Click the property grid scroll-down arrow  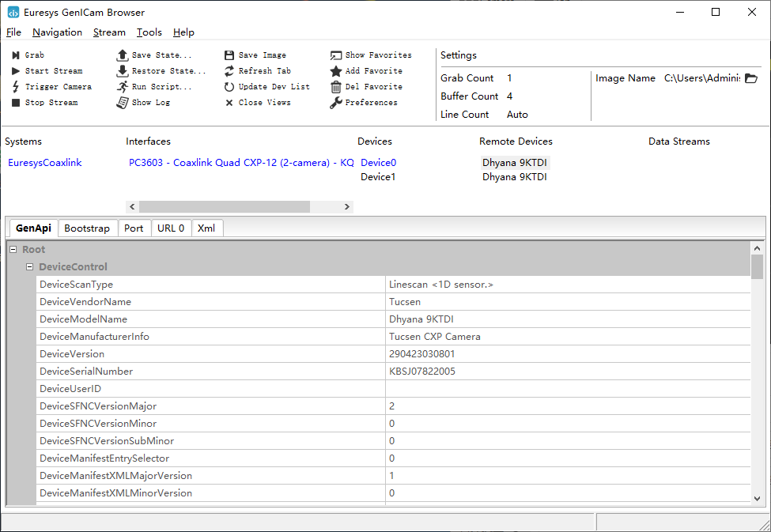coord(758,499)
